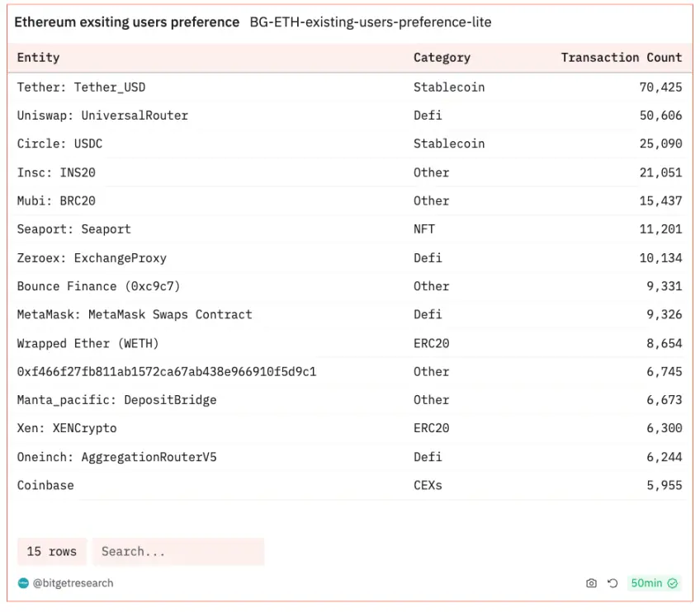Sort by the Category column header
The image size is (700, 612).
[442, 58]
